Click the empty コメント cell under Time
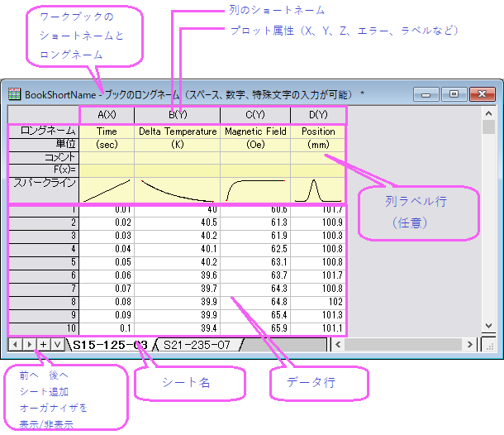The width and height of the screenshot is (504, 435). point(107,157)
